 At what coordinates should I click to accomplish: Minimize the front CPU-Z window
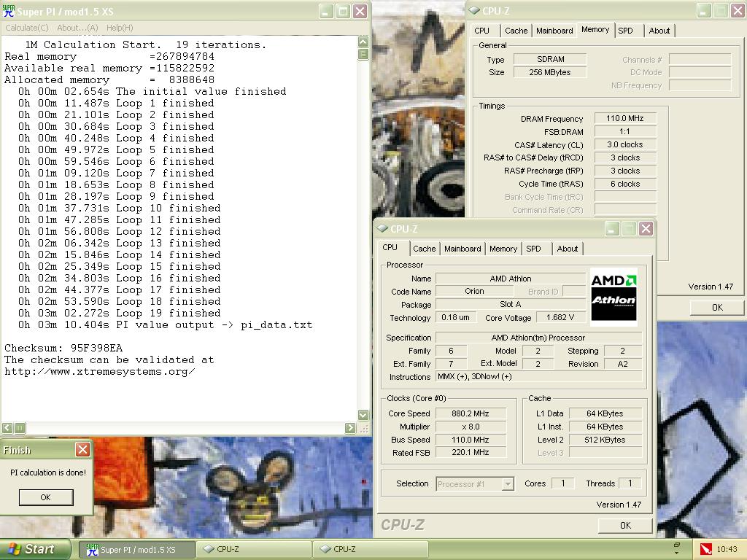click(612, 229)
